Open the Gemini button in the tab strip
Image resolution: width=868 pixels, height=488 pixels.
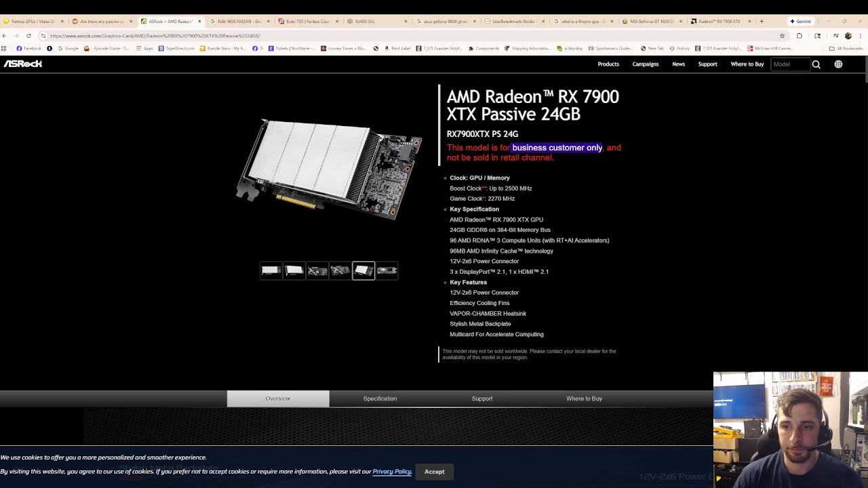(800, 21)
